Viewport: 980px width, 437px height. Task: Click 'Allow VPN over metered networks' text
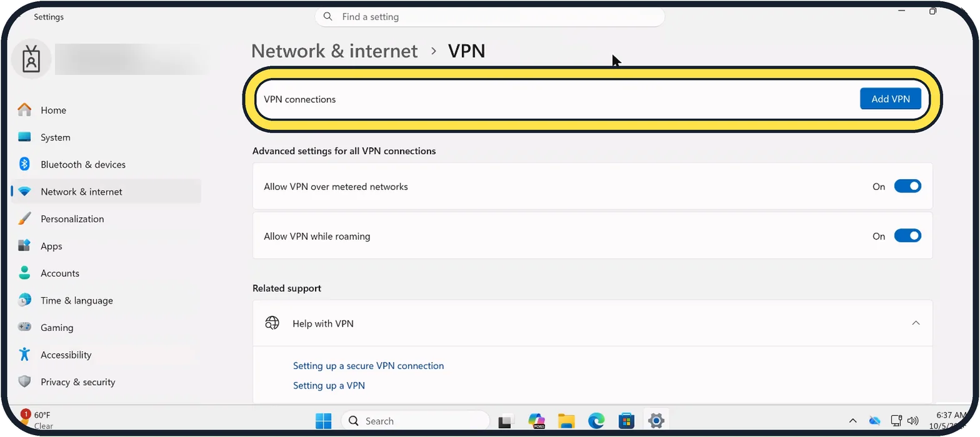tap(336, 187)
